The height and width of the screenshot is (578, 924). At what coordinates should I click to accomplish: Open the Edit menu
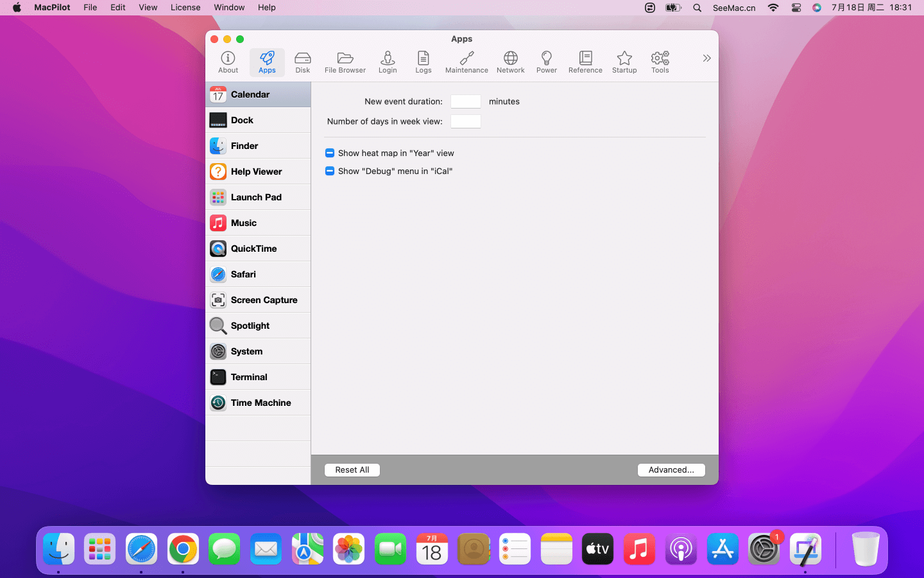tap(118, 8)
